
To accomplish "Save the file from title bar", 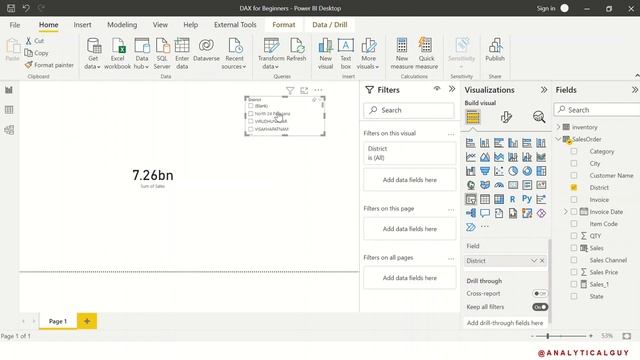I will click(x=11, y=8).
